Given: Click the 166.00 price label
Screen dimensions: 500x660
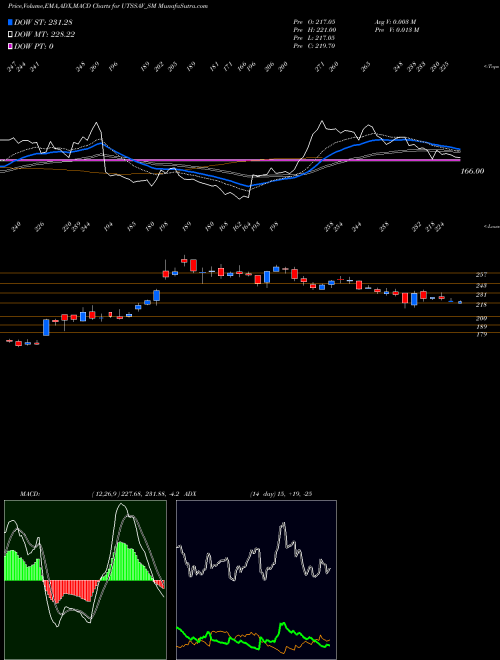Looking at the screenshot, I should [472, 171].
